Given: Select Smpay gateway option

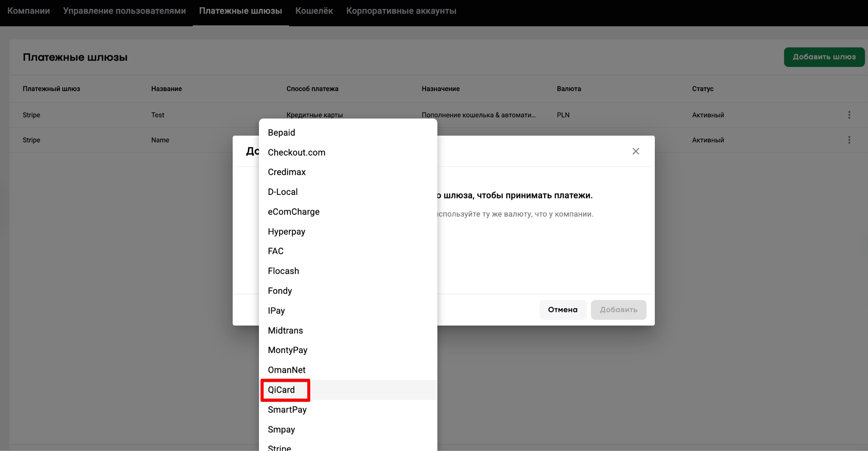Looking at the screenshot, I should (x=348, y=429).
